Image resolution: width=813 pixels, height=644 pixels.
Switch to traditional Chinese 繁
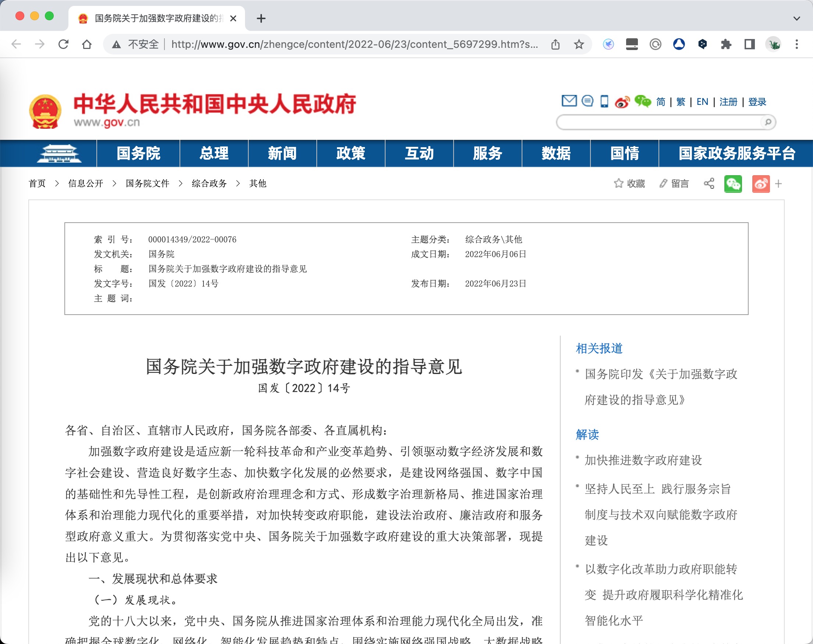click(681, 102)
